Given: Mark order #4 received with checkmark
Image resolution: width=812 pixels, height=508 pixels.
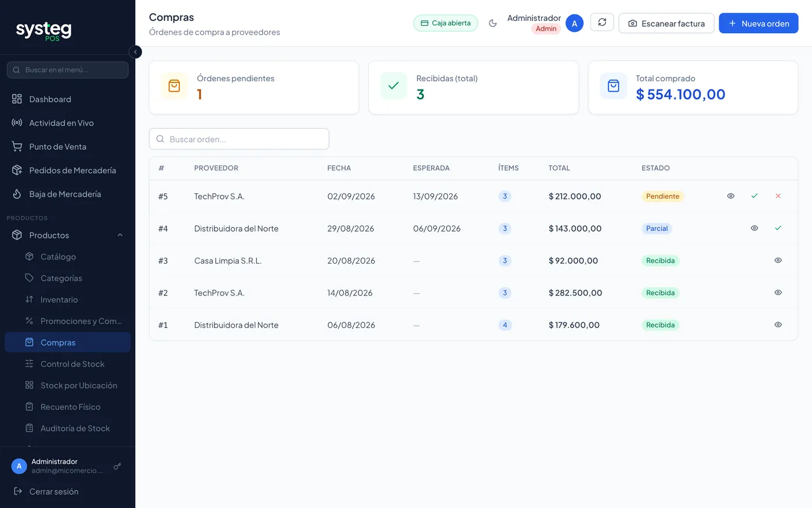Looking at the screenshot, I should tap(778, 228).
